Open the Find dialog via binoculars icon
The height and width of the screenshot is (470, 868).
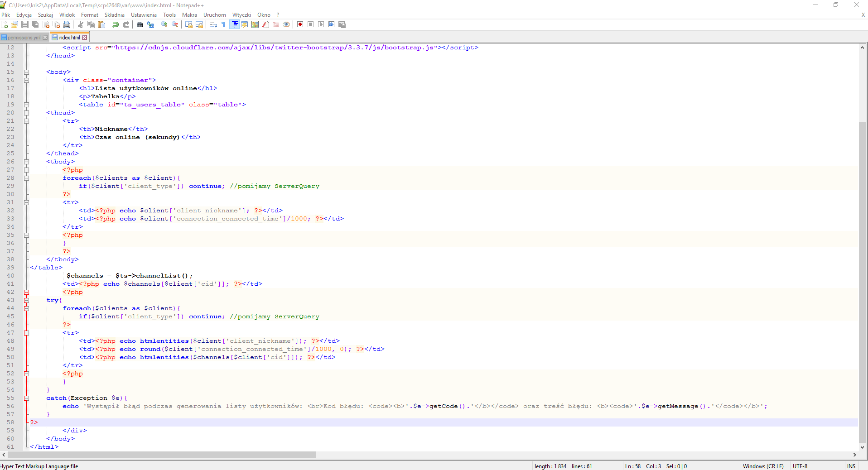(140, 24)
